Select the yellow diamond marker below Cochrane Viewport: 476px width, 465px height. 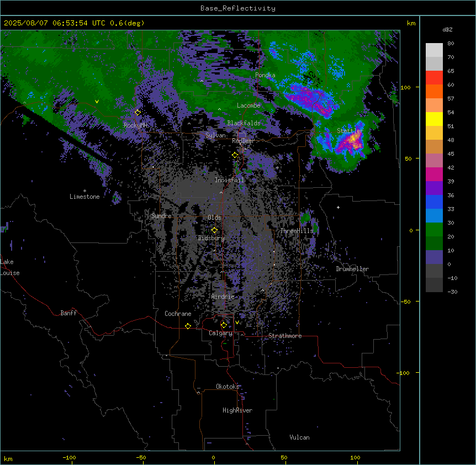pos(188,326)
